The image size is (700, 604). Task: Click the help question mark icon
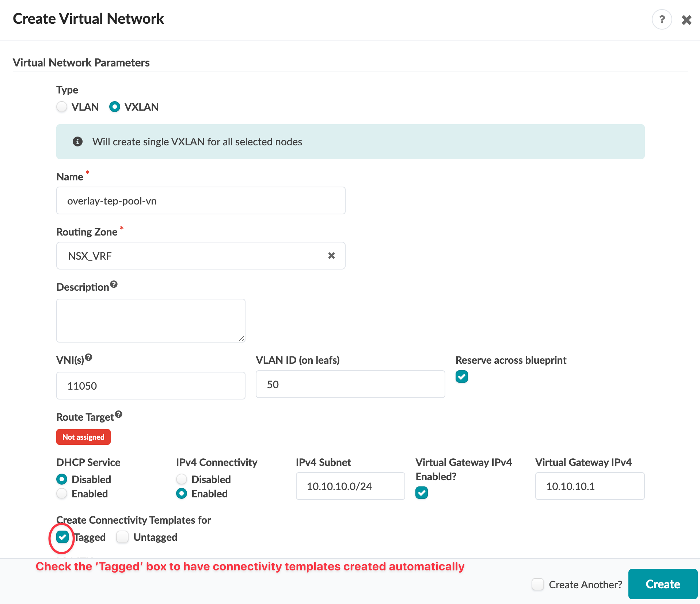[662, 19]
